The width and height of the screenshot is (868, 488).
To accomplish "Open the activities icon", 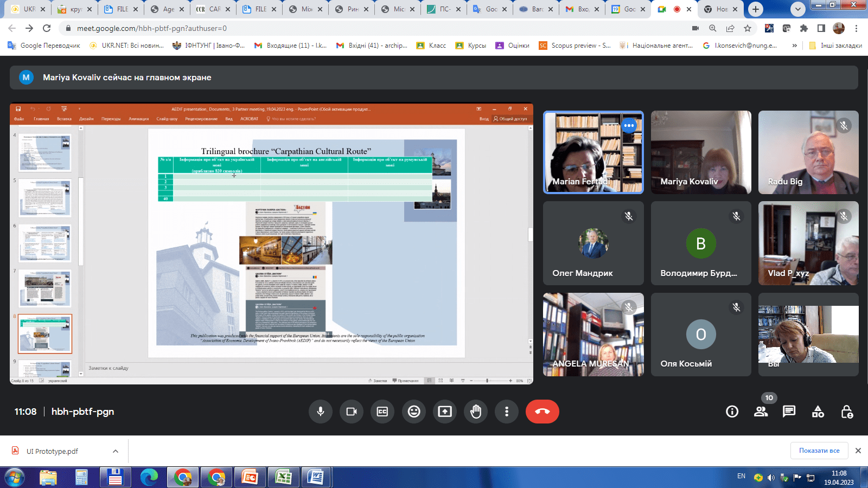I will (x=818, y=412).
